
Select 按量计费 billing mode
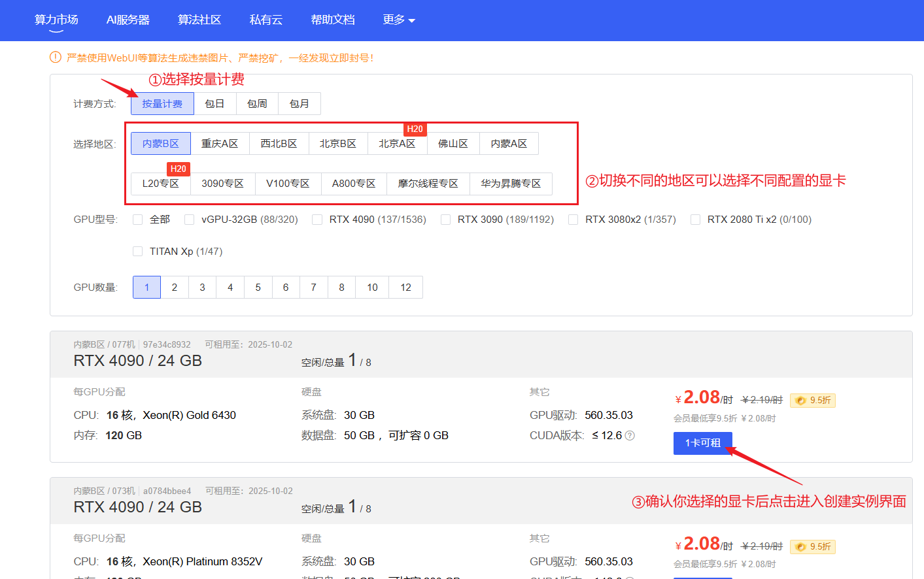pos(162,103)
